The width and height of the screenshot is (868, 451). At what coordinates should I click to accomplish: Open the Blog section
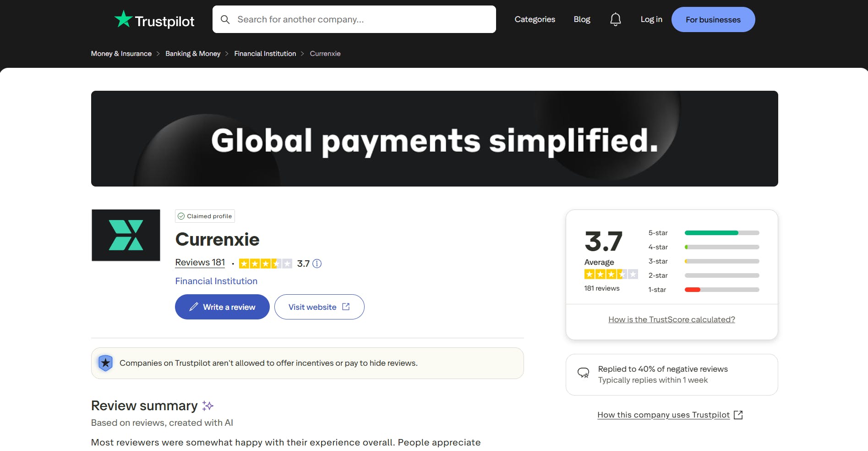pos(581,19)
